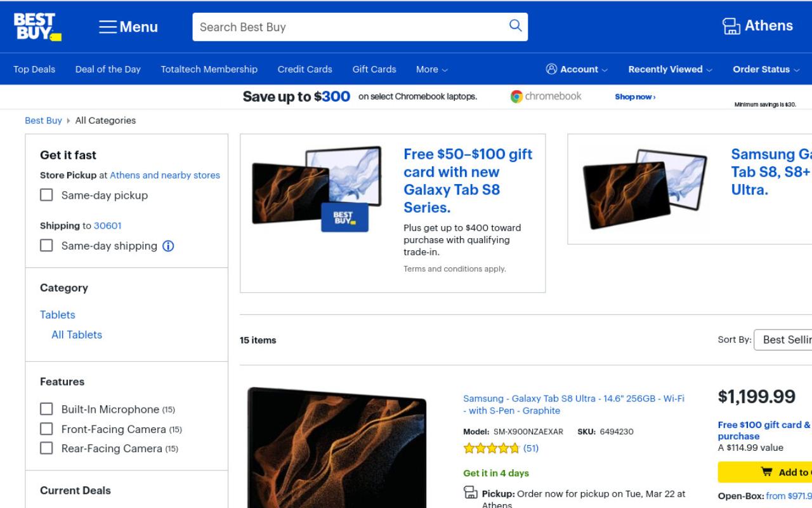Open Galaxy Tab S8 gift card promo image
This screenshot has height=508, width=812.
317,189
